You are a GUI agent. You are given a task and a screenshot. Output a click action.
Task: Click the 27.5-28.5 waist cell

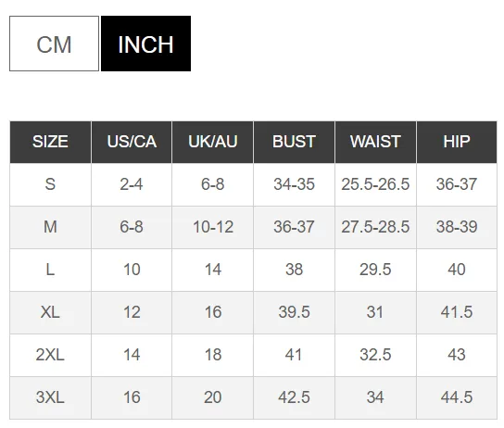[375, 227]
